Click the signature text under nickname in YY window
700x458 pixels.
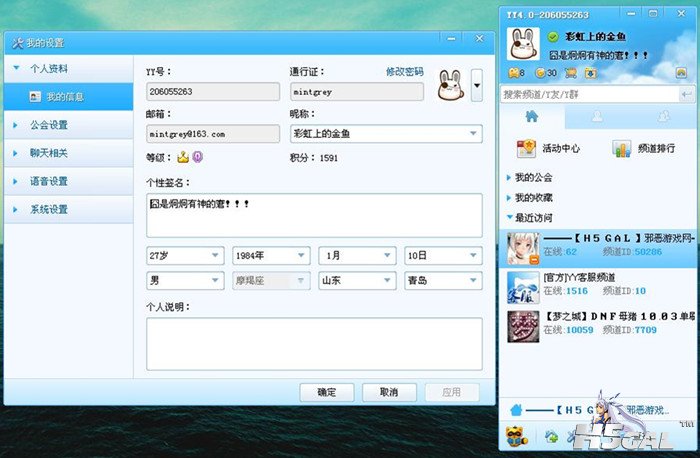click(598, 55)
